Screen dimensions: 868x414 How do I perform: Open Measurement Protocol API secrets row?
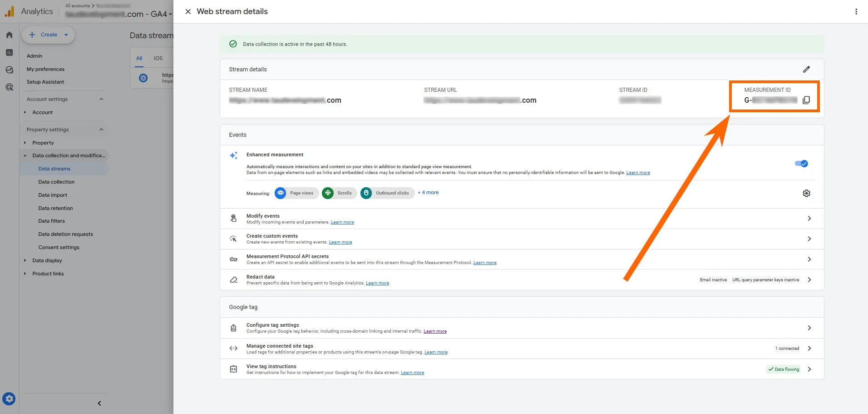[521, 259]
